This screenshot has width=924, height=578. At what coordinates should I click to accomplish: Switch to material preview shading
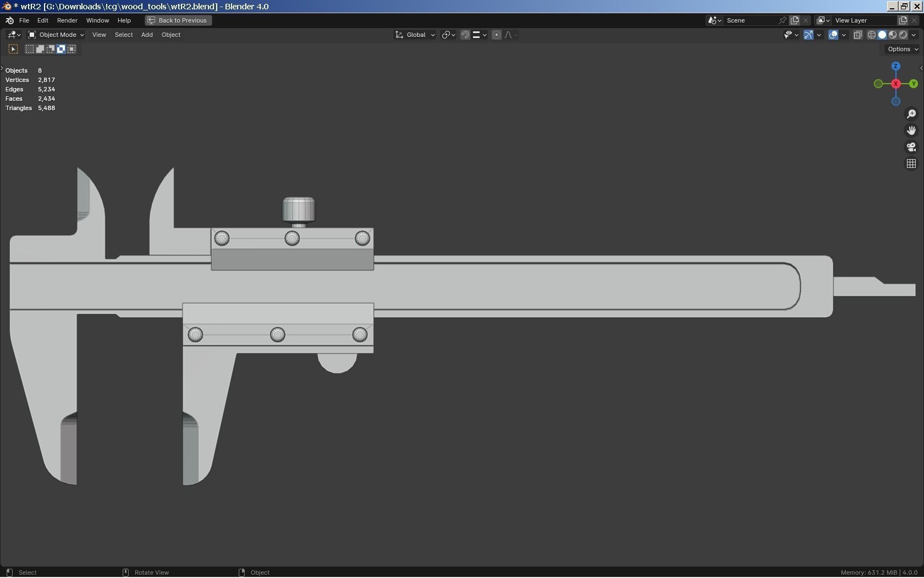893,35
